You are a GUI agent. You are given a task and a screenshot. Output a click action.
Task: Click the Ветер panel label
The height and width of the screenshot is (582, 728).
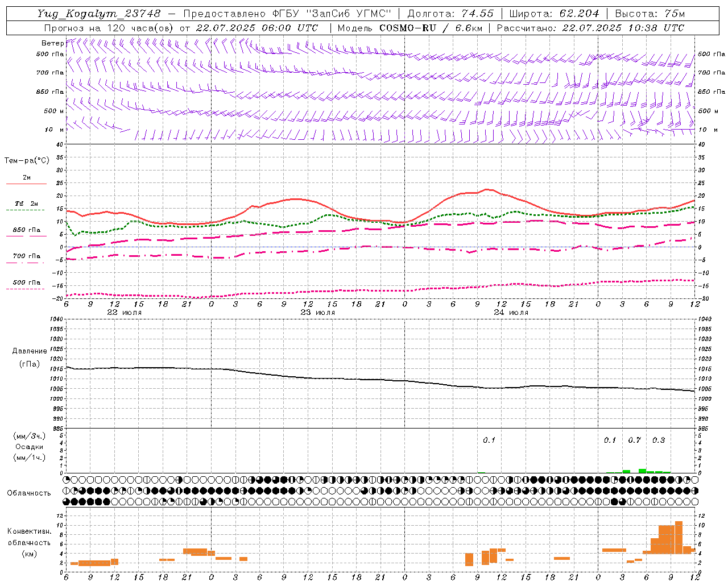click(x=52, y=43)
